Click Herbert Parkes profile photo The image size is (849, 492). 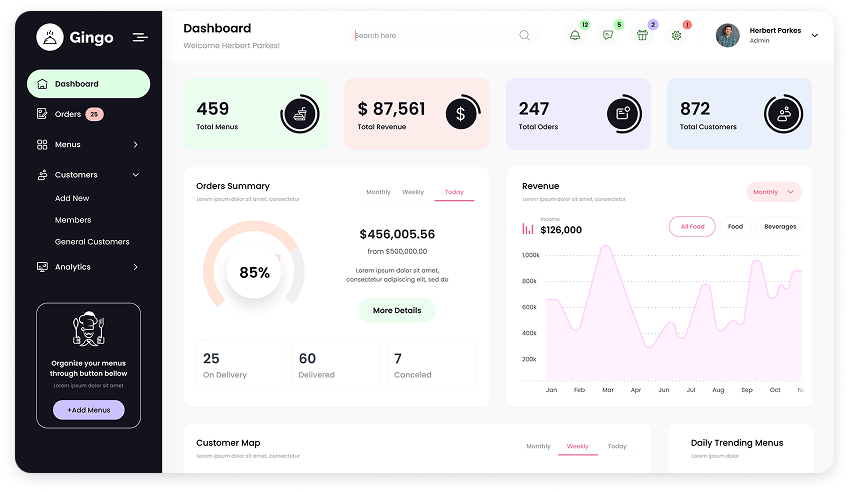[x=727, y=35]
